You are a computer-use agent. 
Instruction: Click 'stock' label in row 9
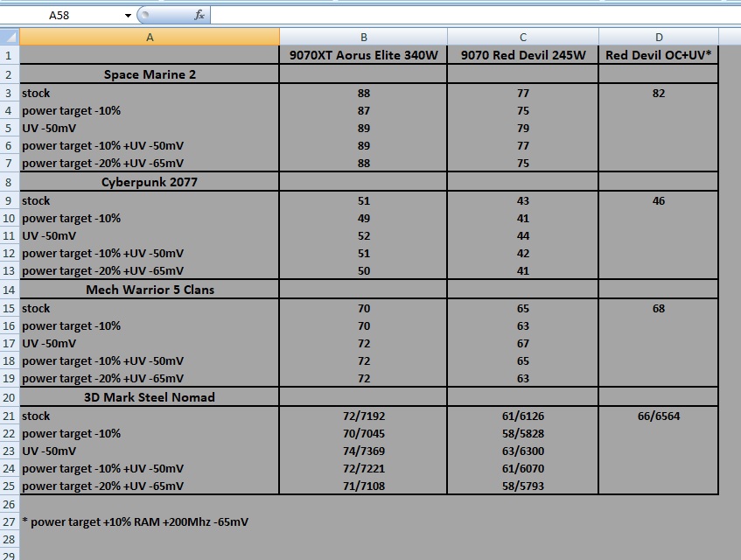(36, 201)
